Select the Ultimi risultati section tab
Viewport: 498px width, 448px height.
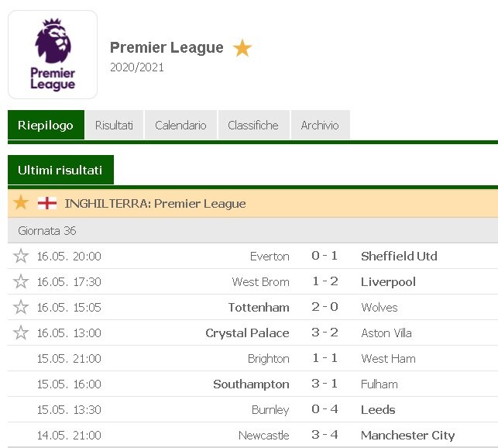pos(60,170)
